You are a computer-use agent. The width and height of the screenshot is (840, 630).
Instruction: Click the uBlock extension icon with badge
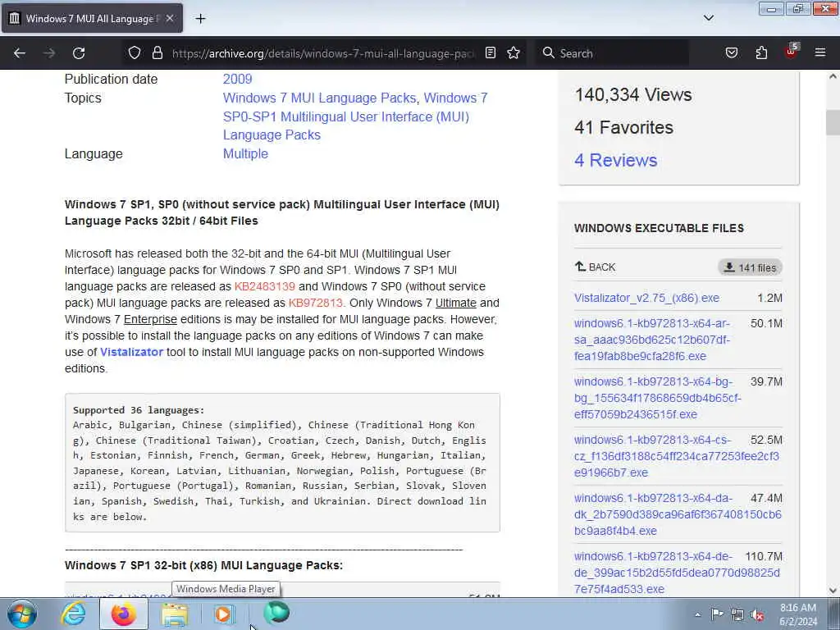[x=792, y=52]
